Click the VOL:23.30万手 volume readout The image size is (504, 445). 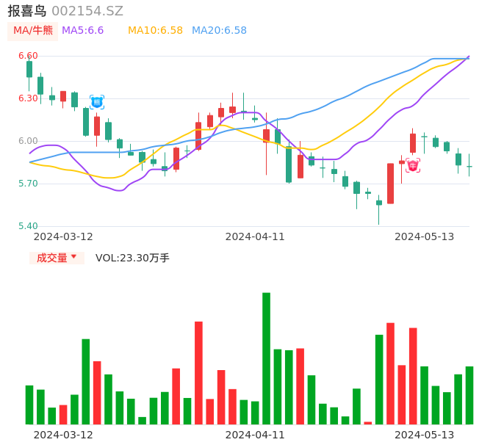tap(132, 258)
